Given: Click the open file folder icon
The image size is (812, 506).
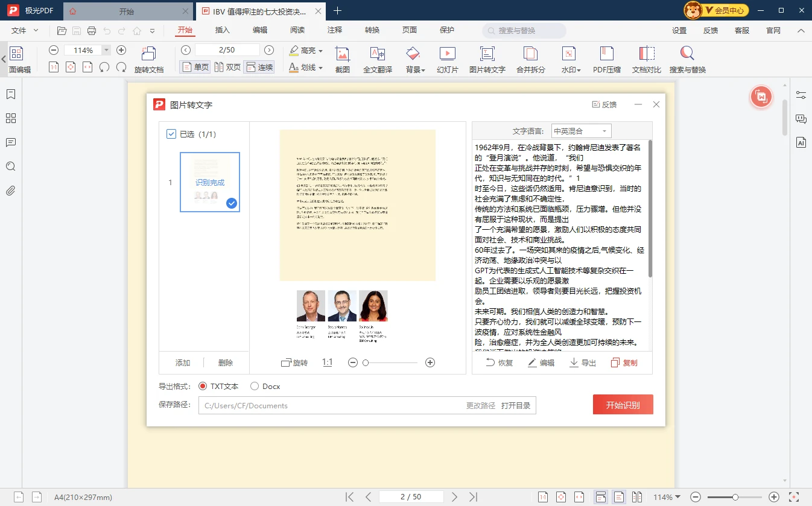Looking at the screenshot, I should coord(62,31).
